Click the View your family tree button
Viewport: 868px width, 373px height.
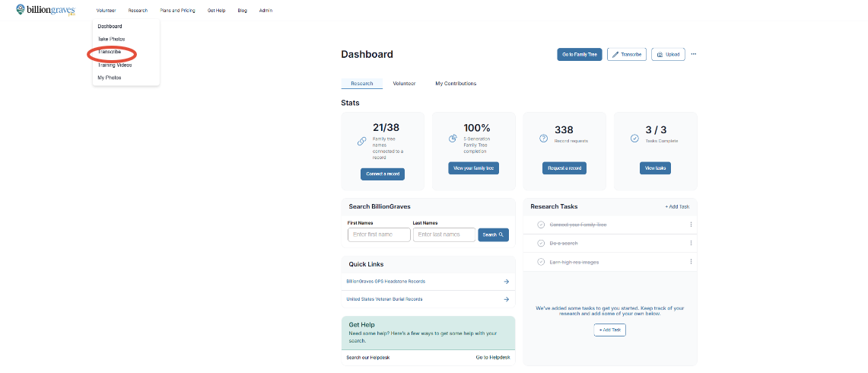pyautogui.click(x=473, y=168)
